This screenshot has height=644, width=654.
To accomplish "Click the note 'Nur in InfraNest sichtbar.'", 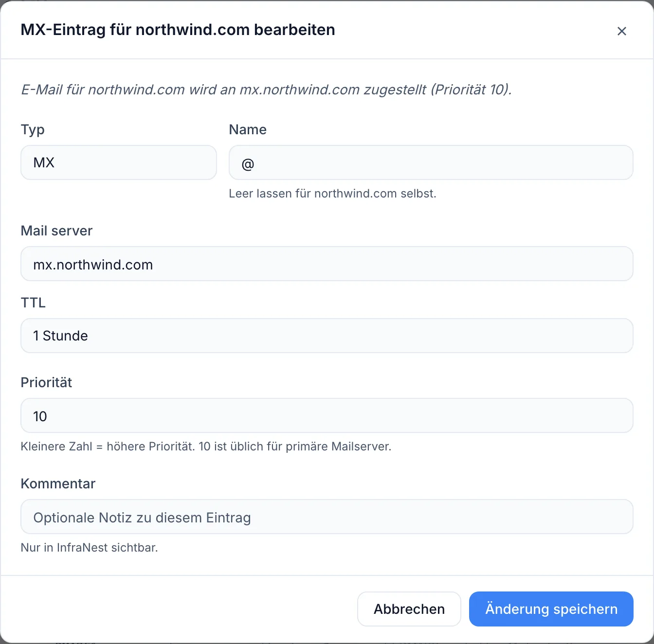I will (90, 548).
